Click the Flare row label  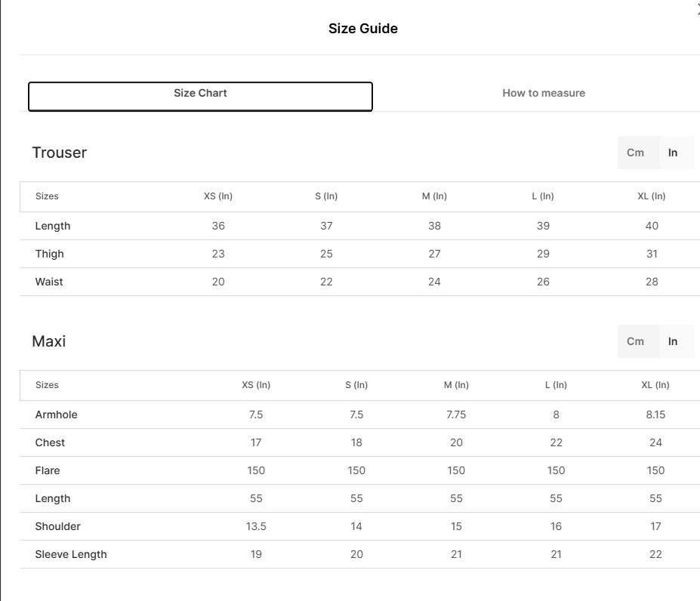(48, 470)
